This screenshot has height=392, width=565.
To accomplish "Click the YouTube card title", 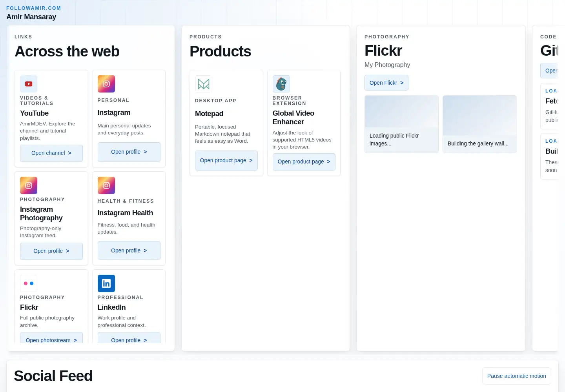I will coord(35,113).
